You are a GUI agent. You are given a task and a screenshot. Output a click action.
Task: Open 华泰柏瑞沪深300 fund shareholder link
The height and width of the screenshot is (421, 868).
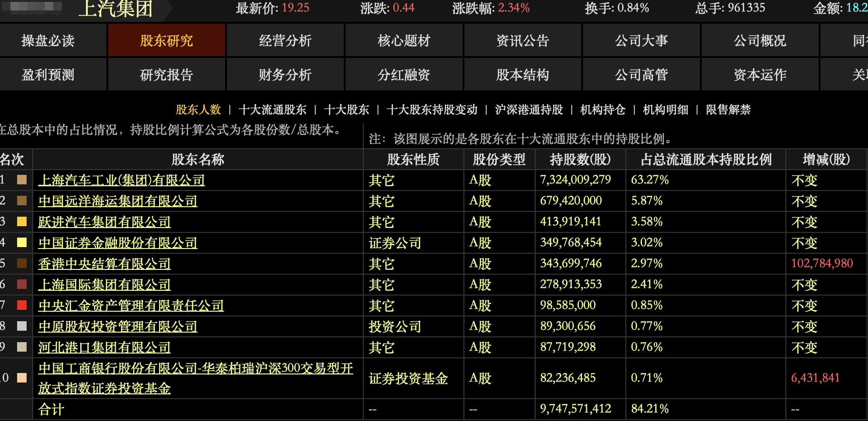tap(196, 378)
